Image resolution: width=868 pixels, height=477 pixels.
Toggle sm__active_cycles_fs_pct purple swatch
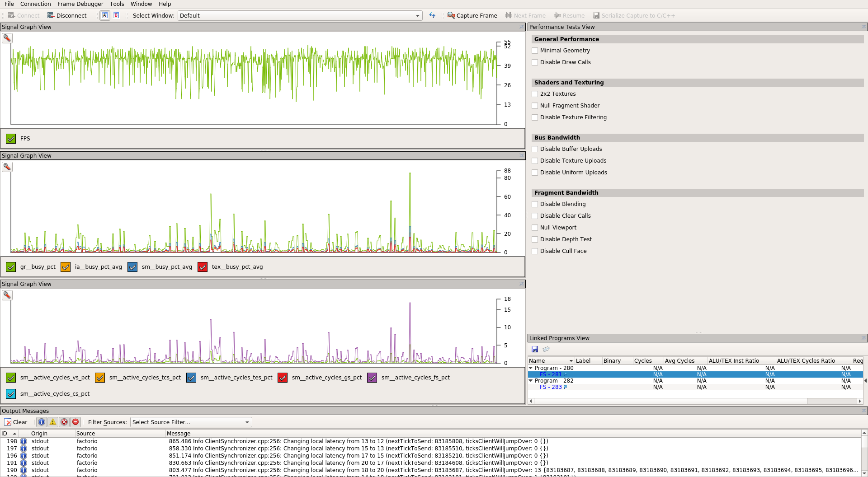tap(372, 378)
